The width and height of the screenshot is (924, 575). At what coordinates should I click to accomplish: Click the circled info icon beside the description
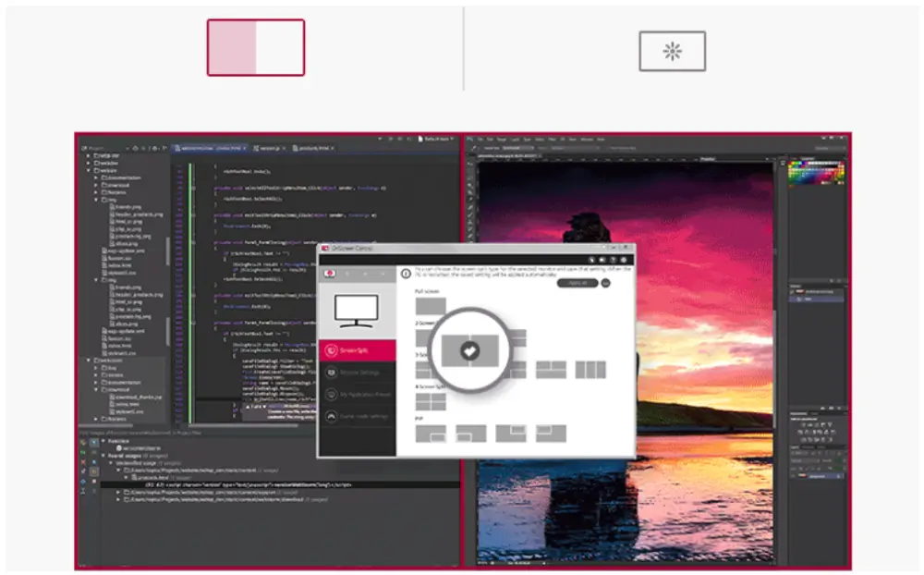click(406, 274)
